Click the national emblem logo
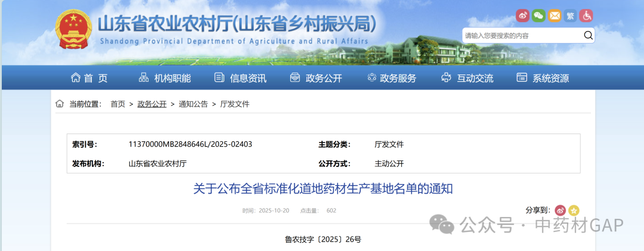 pyautogui.click(x=73, y=30)
